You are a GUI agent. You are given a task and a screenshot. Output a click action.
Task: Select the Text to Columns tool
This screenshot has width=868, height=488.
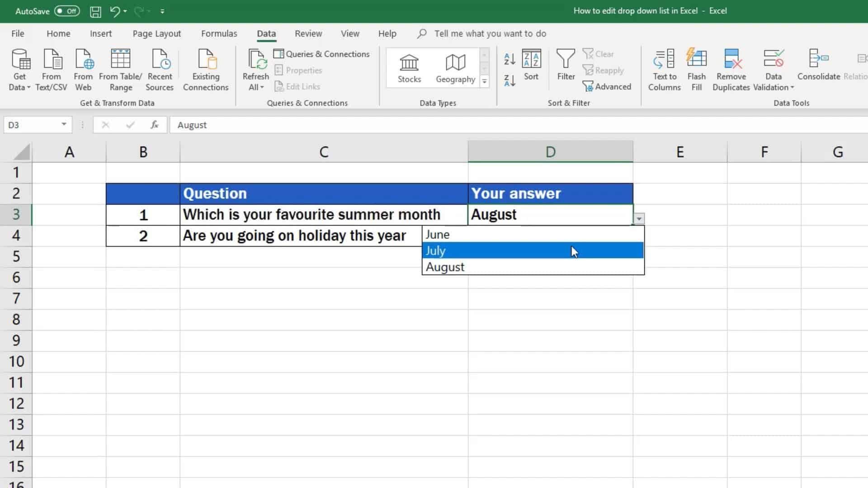pyautogui.click(x=664, y=70)
